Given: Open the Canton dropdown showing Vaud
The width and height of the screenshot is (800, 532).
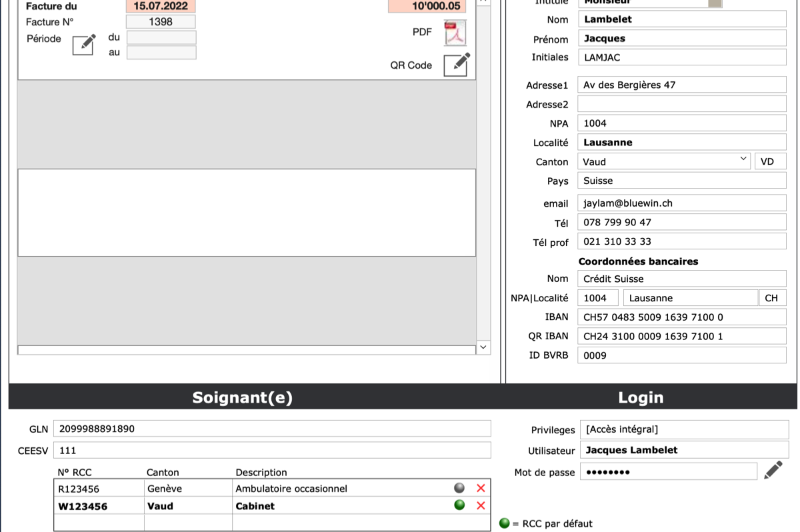Looking at the screenshot, I should 664,161.
